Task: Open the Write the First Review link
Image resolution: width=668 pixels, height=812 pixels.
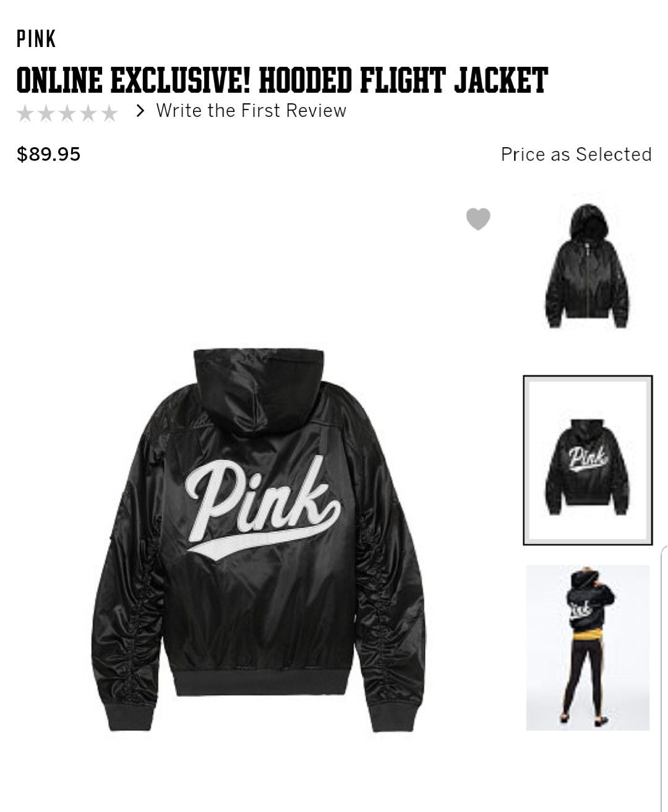Action: point(251,111)
